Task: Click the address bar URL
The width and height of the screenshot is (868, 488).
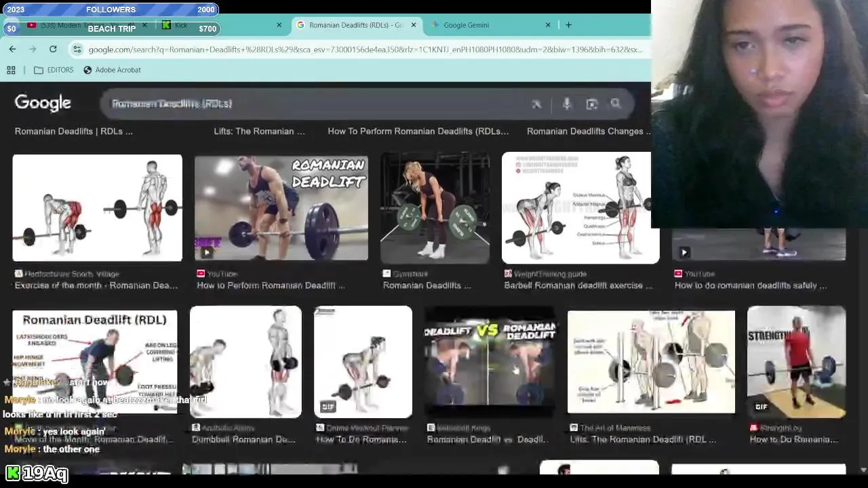Action: [x=365, y=49]
